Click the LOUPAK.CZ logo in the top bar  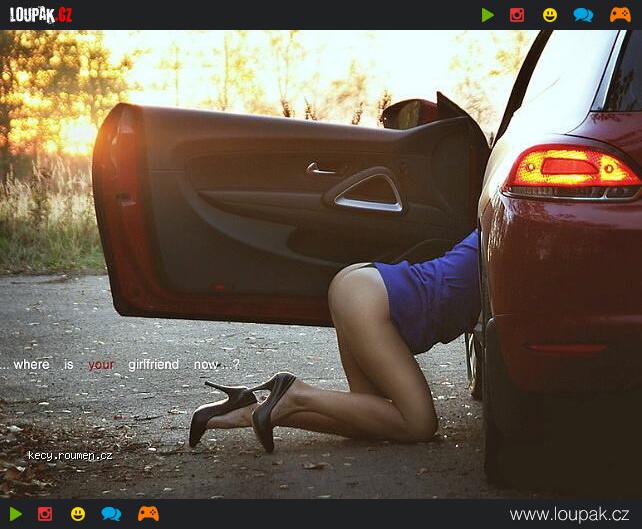(x=41, y=14)
